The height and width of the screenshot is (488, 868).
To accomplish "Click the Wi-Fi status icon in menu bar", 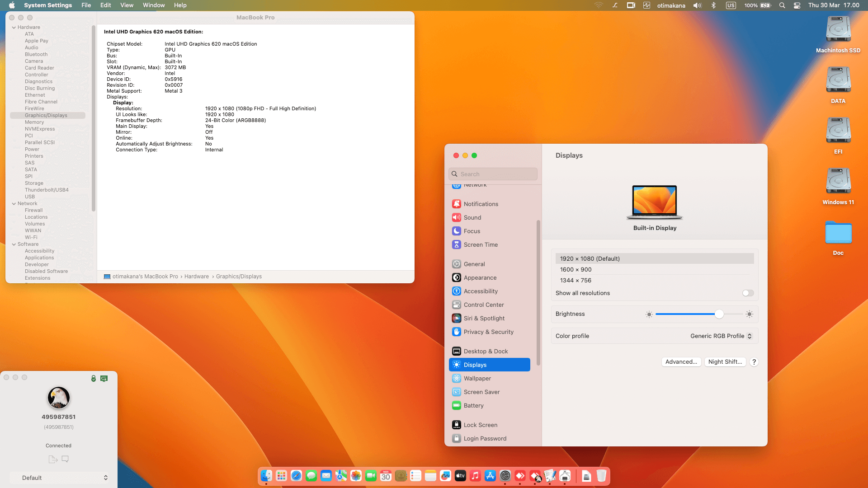I will pyautogui.click(x=599, y=5).
